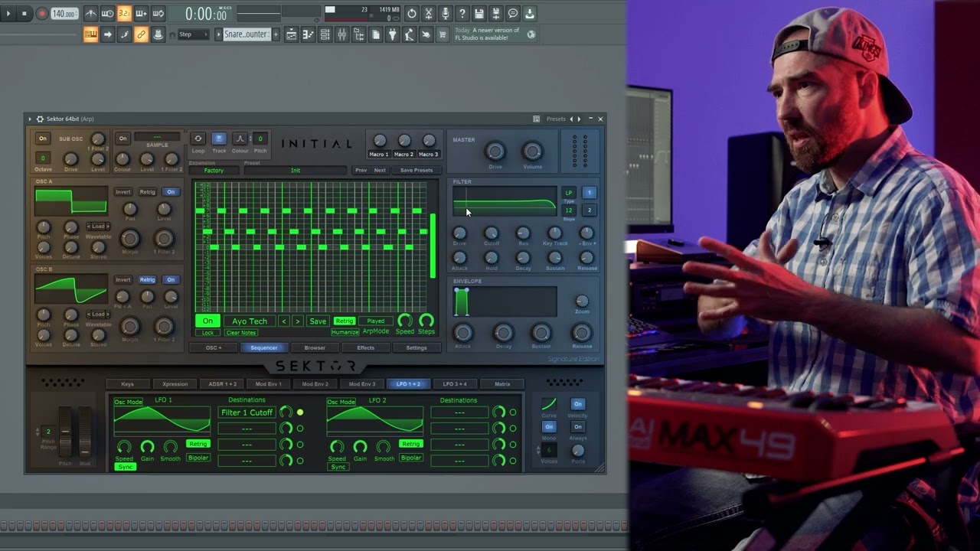Open the Playlist window icon
Image resolution: width=980 pixels, height=551 pixels.
tap(291, 34)
